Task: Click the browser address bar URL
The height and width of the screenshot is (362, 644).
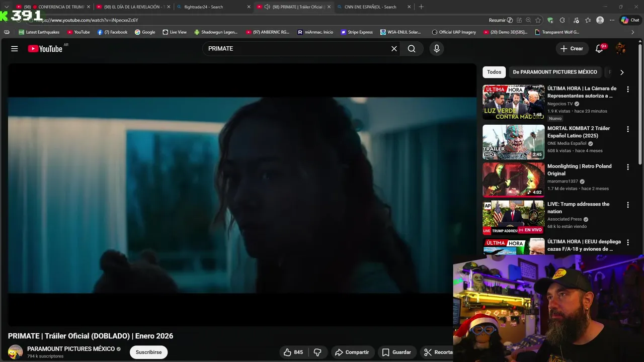Action: coord(87,20)
